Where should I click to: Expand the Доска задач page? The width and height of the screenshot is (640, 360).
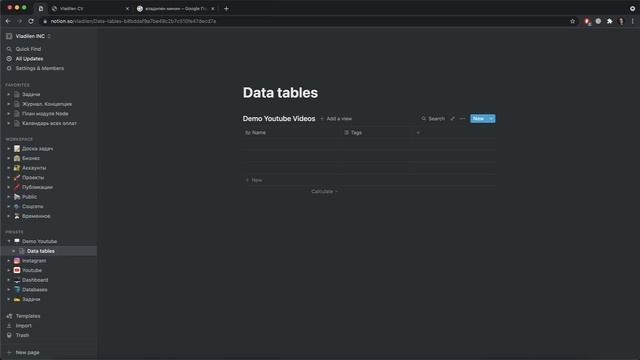click(9, 149)
